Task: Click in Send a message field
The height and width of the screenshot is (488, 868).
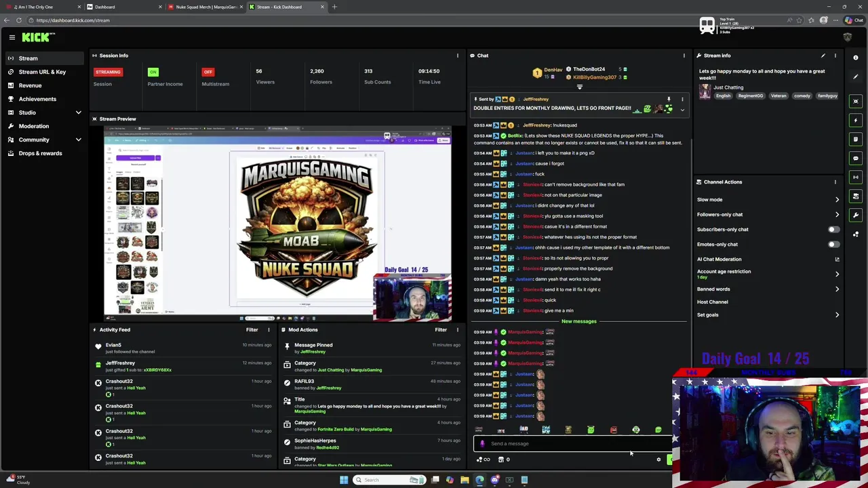Action: click(573, 444)
